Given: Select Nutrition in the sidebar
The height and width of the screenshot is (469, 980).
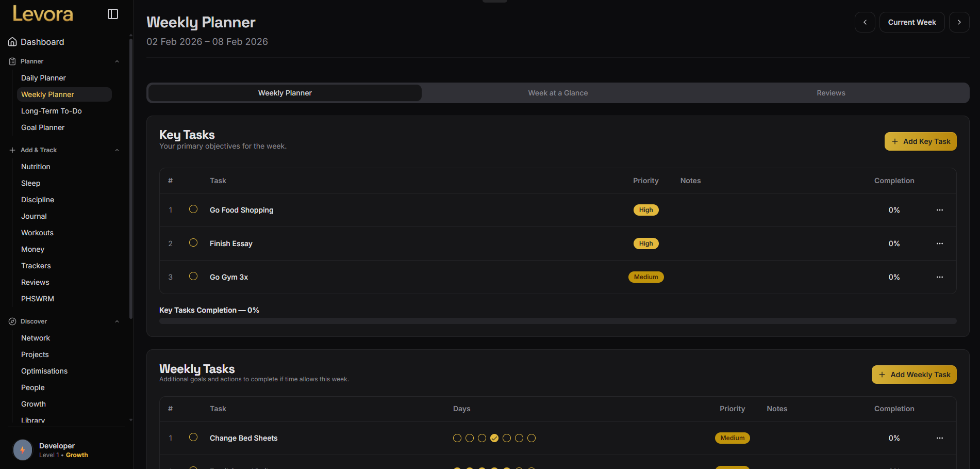Looking at the screenshot, I should point(36,166).
